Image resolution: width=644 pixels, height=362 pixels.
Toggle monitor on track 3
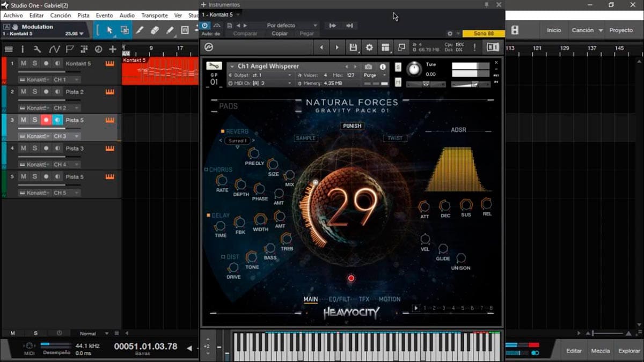coord(57,120)
